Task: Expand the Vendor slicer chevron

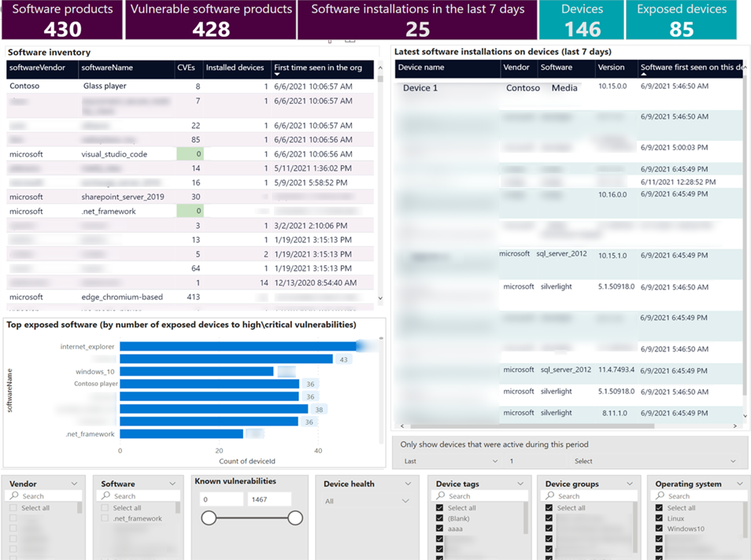Action: (74, 484)
